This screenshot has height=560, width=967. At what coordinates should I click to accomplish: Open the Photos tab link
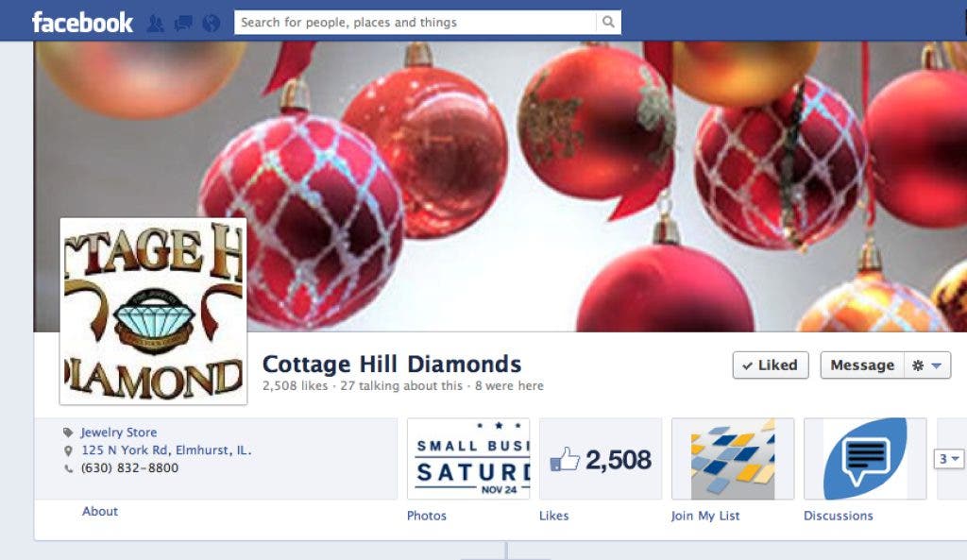[x=426, y=516]
